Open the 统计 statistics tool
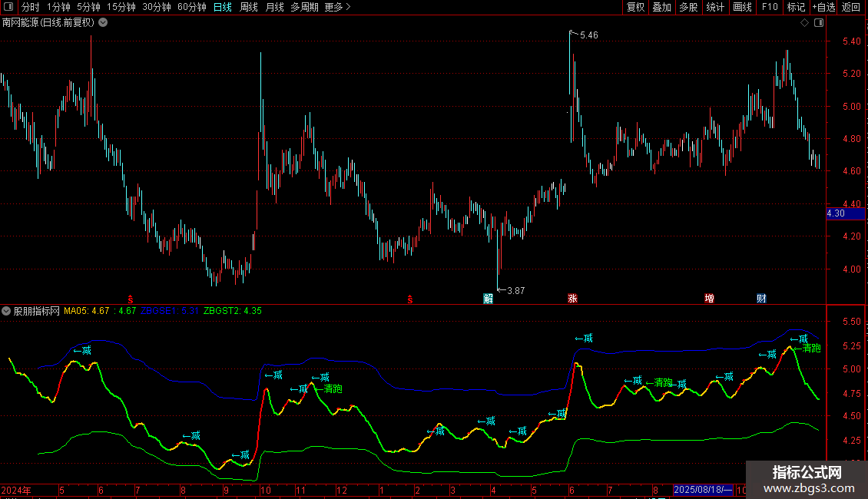 pyautogui.click(x=714, y=7)
